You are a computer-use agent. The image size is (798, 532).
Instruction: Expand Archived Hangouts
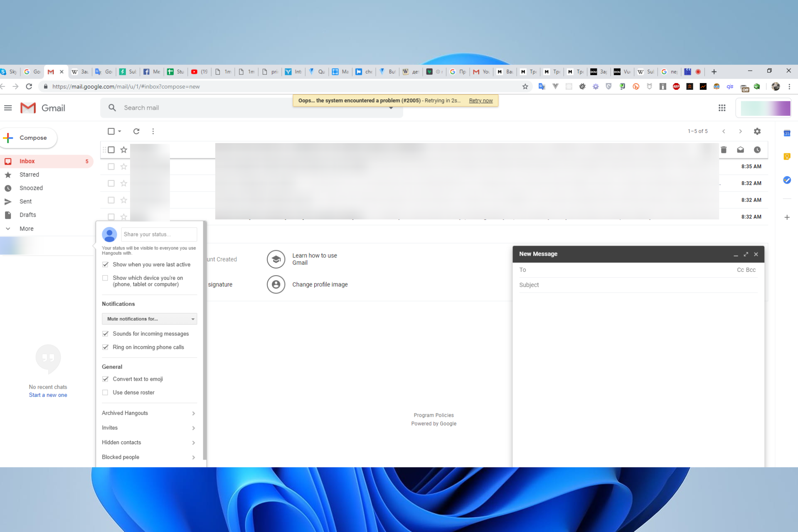pos(149,413)
